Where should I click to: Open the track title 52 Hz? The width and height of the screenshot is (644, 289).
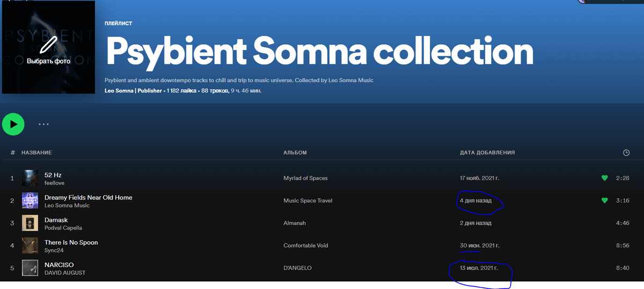pyautogui.click(x=53, y=175)
